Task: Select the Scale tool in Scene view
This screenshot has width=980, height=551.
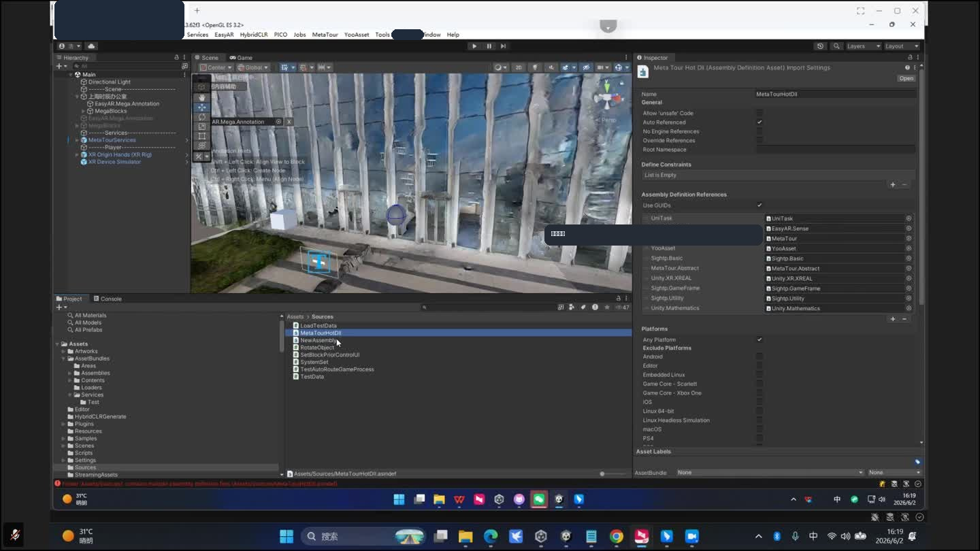Action: pos(202,127)
